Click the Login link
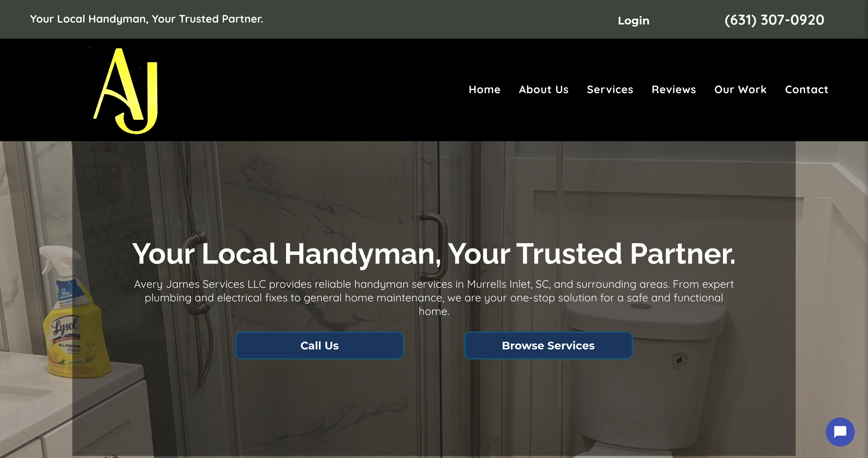868x458 pixels. [x=633, y=20]
